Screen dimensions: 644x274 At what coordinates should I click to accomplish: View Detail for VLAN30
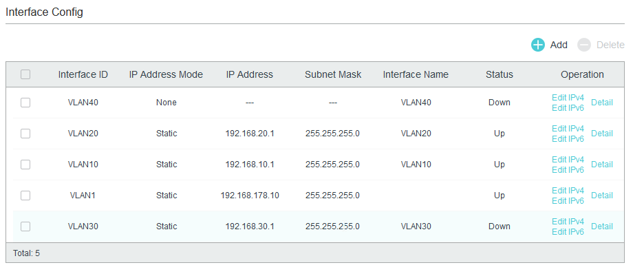(x=602, y=226)
